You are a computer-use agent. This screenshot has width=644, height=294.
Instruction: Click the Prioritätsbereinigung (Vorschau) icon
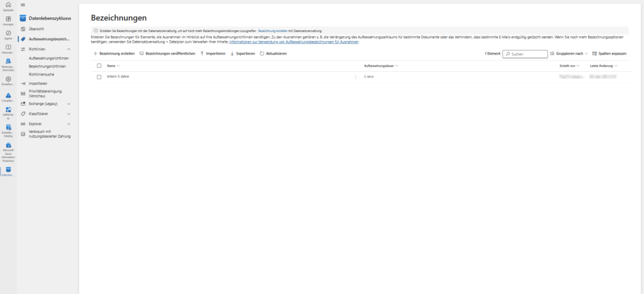pos(23,94)
